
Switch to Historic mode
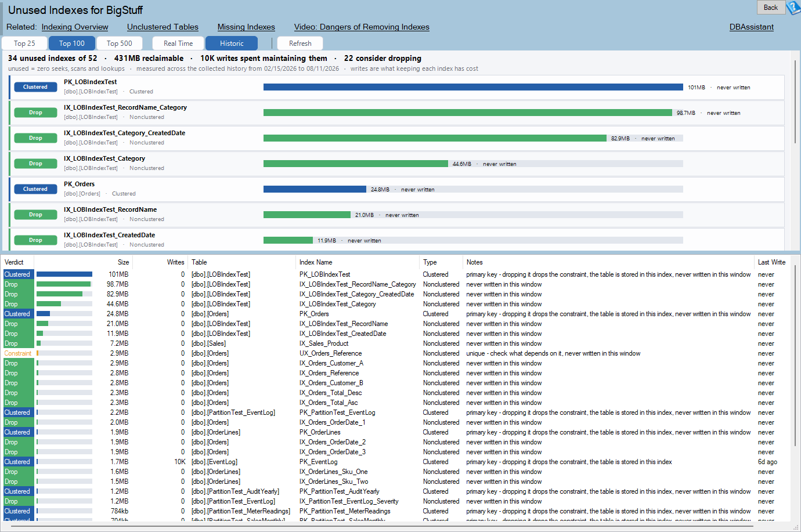tap(232, 44)
